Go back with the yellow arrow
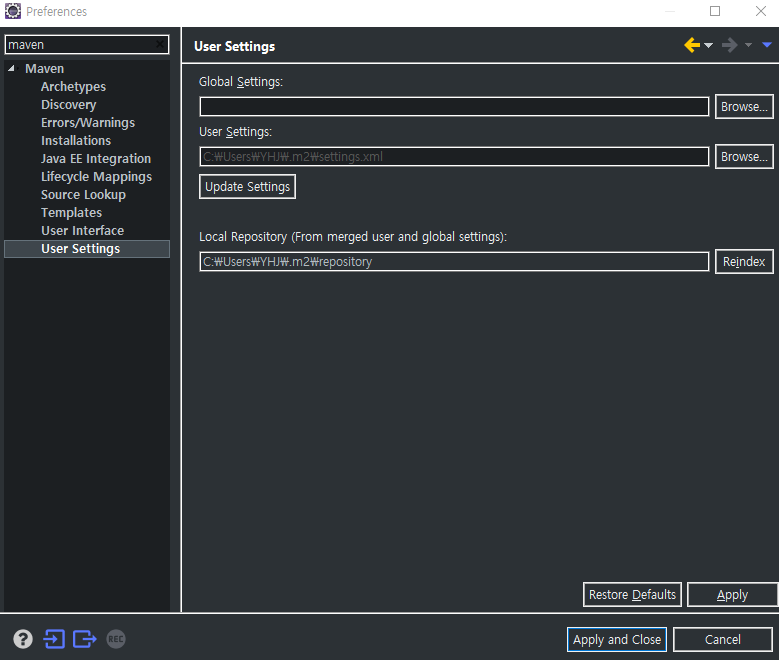 pyautogui.click(x=692, y=45)
